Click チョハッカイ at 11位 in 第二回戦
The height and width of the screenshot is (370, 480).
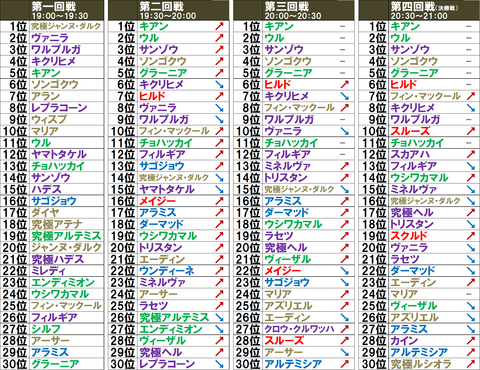pos(166,143)
